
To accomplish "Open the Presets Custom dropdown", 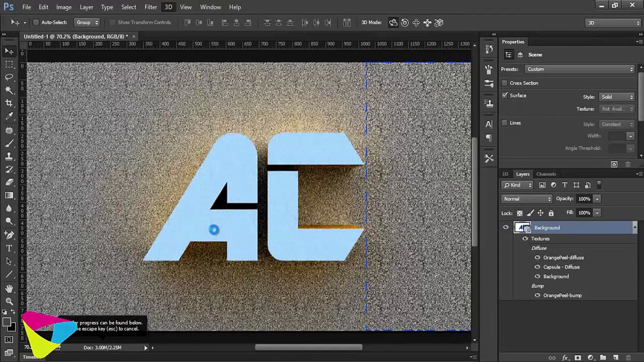I will click(x=580, y=69).
